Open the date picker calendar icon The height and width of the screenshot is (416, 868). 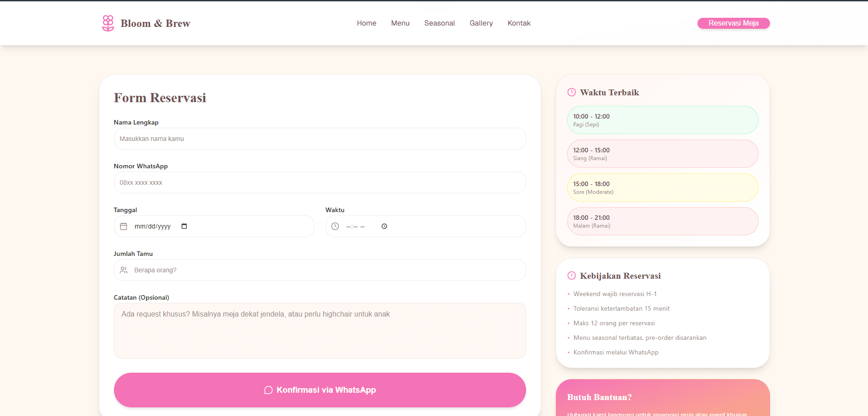coord(184,226)
